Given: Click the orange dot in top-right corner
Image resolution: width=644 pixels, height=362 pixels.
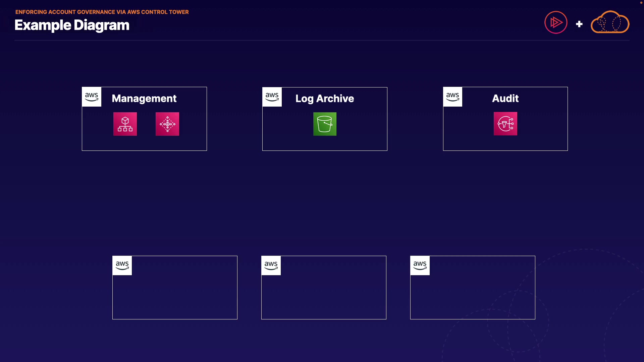Looking at the screenshot, I should tap(641, 3).
